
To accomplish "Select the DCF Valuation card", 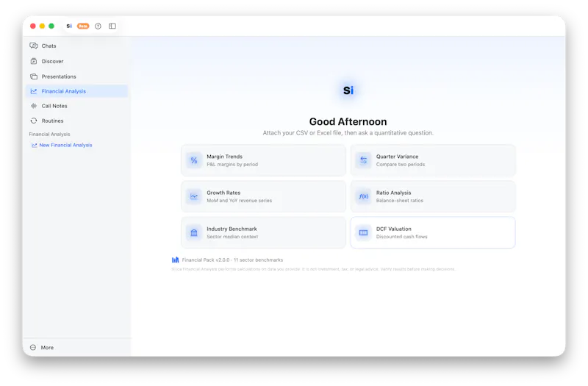I will pos(433,232).
